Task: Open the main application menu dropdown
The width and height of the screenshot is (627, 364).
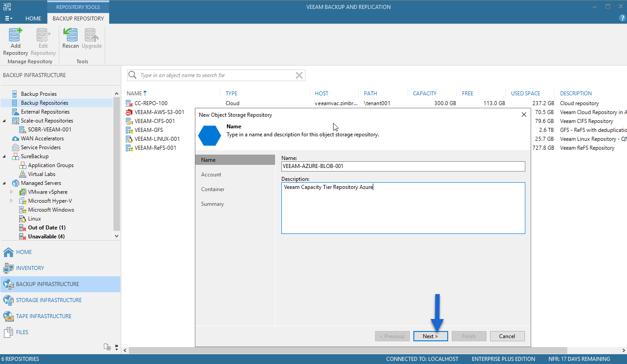Action: coord(8,18)
